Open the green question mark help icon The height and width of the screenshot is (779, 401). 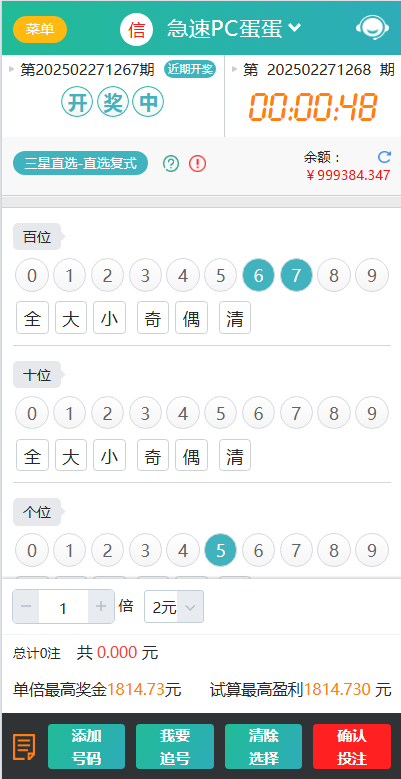click(171, 163)
